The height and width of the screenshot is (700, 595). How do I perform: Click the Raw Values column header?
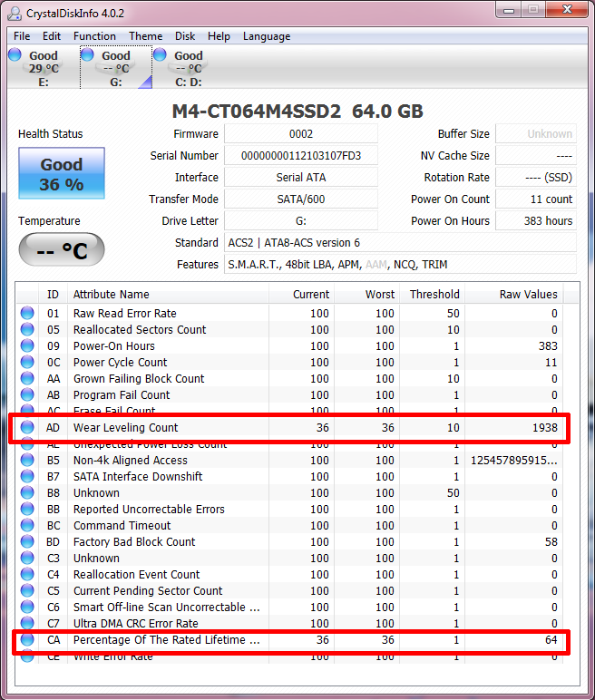point(514,294)
